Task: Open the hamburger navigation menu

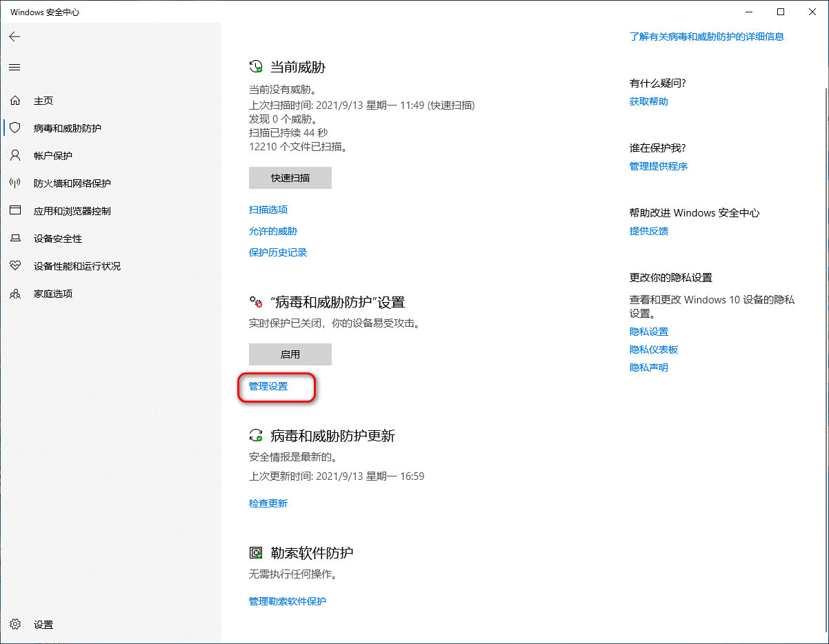Action: coord(14,68)
